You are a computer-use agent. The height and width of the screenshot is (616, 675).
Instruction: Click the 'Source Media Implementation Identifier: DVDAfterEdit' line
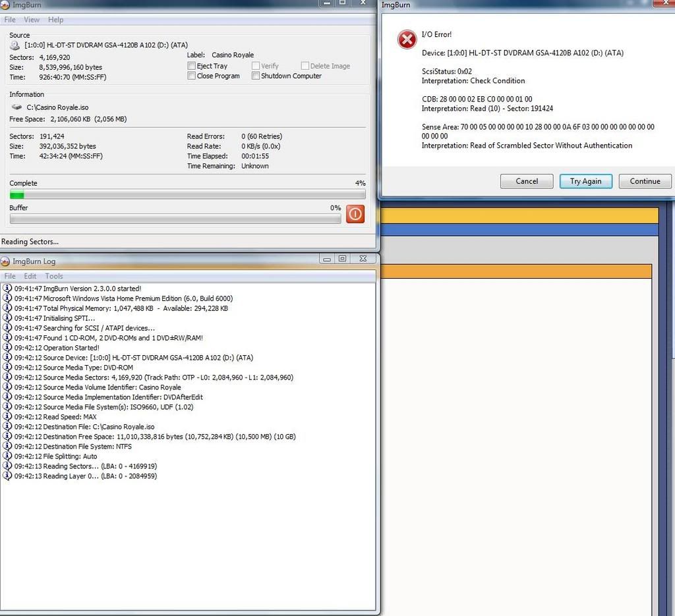109,397
